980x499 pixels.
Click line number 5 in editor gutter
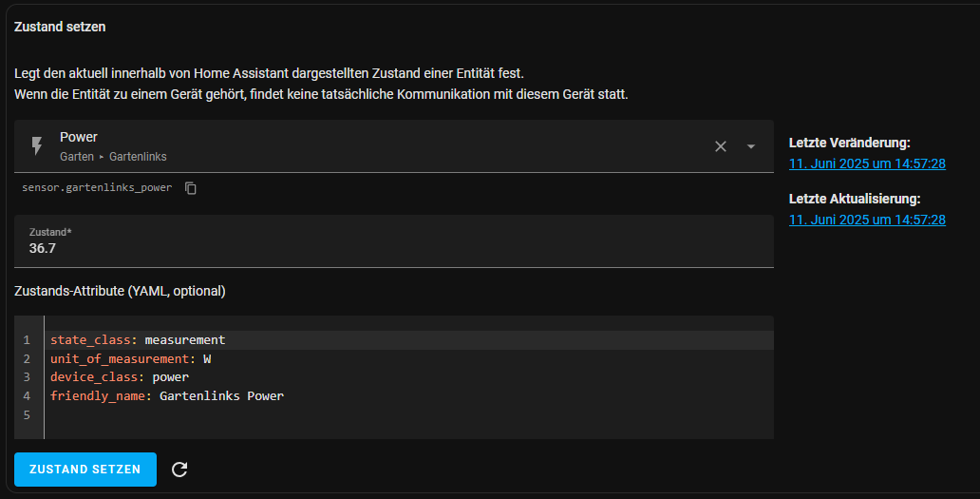[27, 414]
